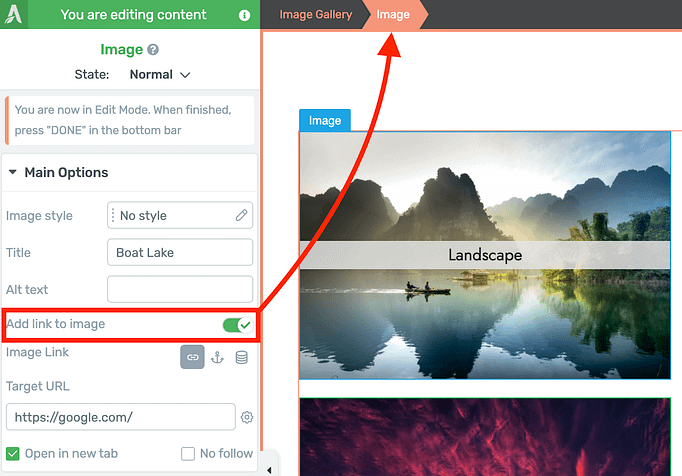Collapse the sidebar with the left arrow
682x476 pixels.
(269, 470)
